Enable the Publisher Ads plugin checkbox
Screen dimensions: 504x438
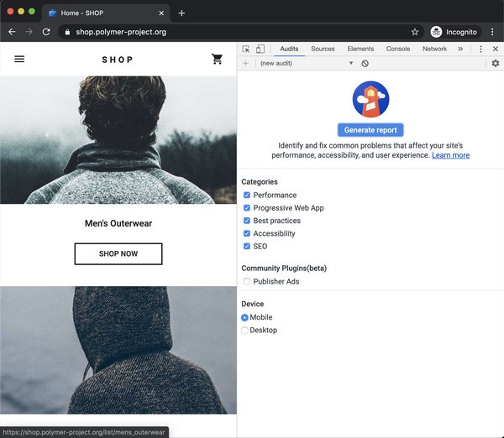247,282
